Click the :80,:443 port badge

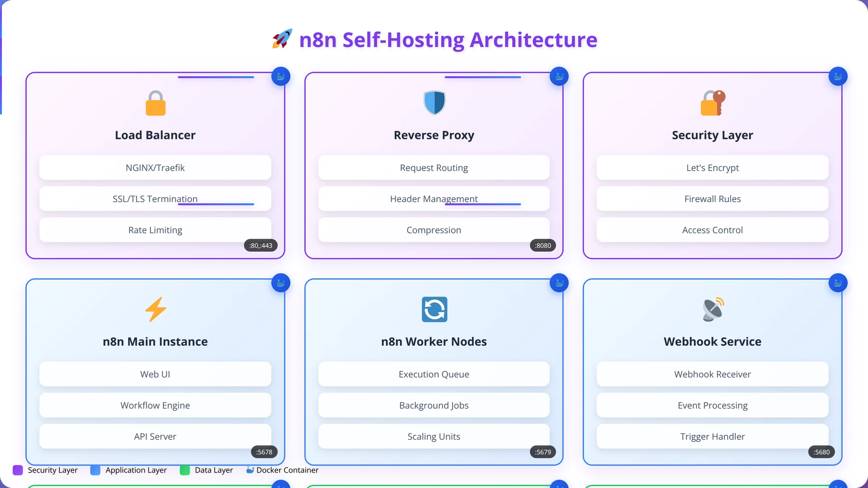(261, 245)
